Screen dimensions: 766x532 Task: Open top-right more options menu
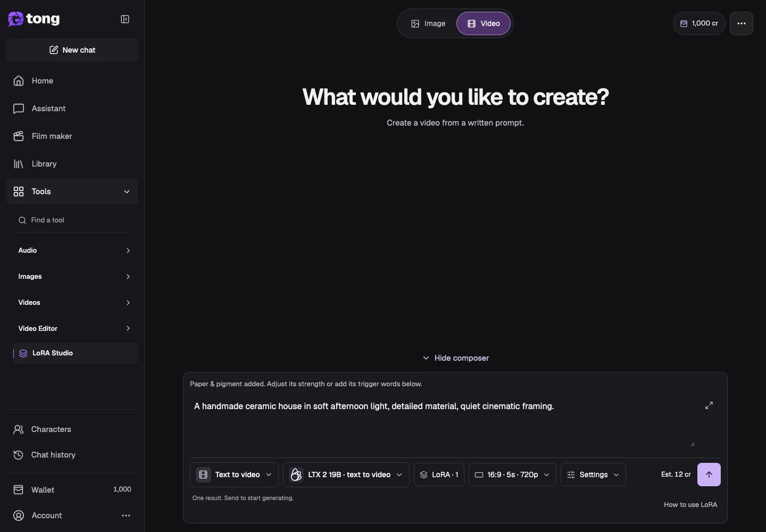click(742, 23)
